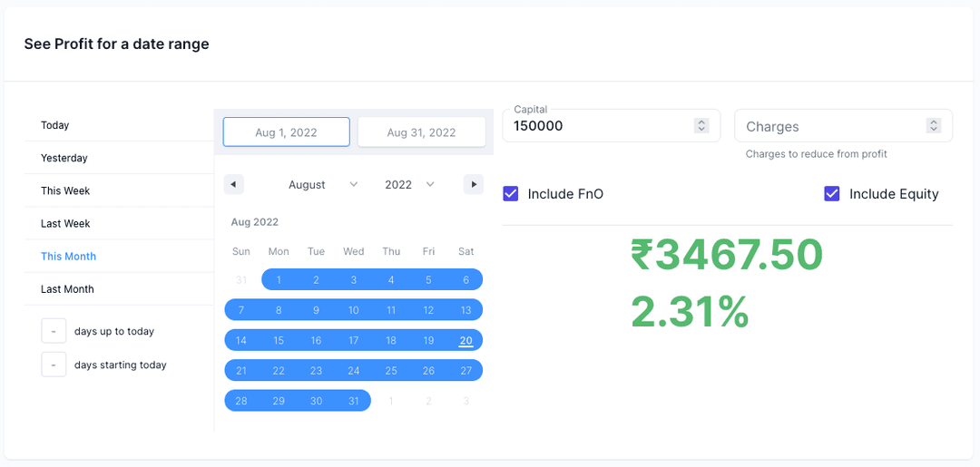Click the Charges field stepper arrows

click(x=934, y=126)
